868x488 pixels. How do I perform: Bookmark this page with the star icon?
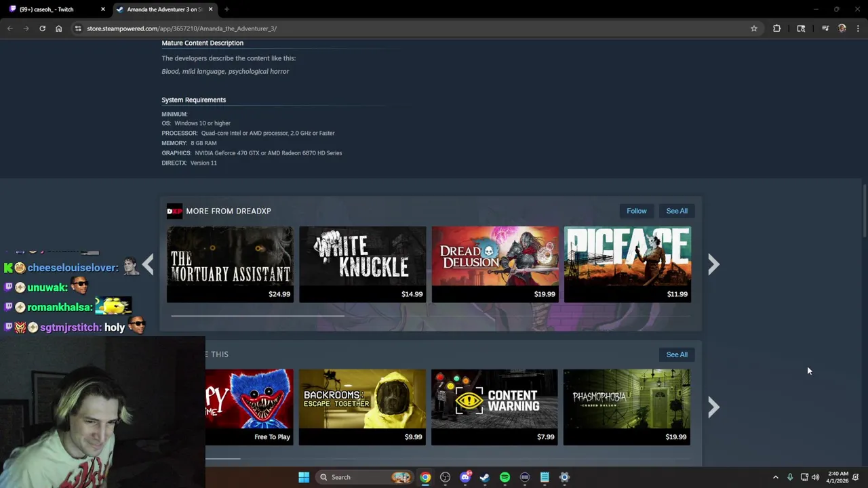pyautogui.click(x=753, y=28)
